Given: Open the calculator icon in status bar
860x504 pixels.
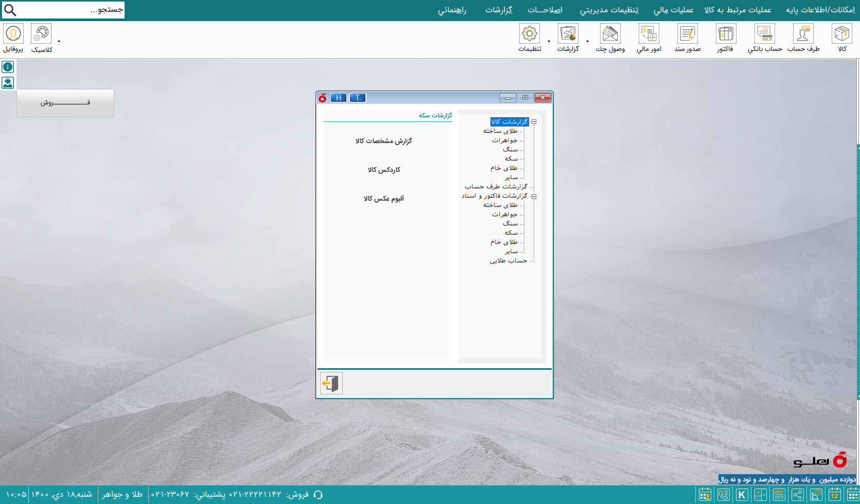Looking at the screenshot, I should 760,495.
